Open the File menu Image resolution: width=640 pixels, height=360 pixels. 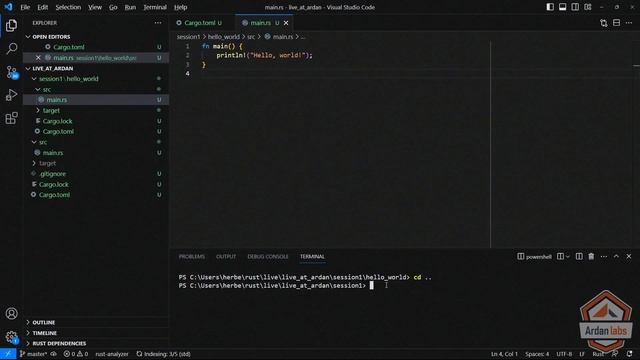tap(25, 7)
